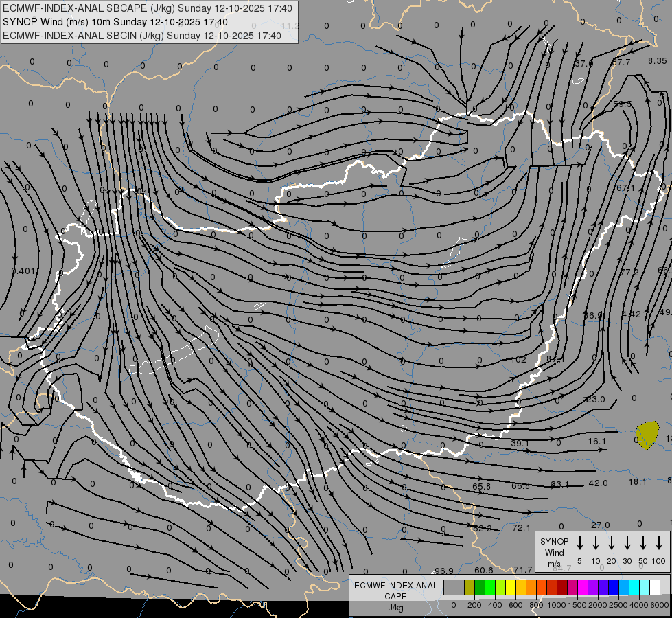The width and height of the screenshot is (672, 618).
Task: Select the dark red swatch right of 1000
Action: [x=562, y=588]
